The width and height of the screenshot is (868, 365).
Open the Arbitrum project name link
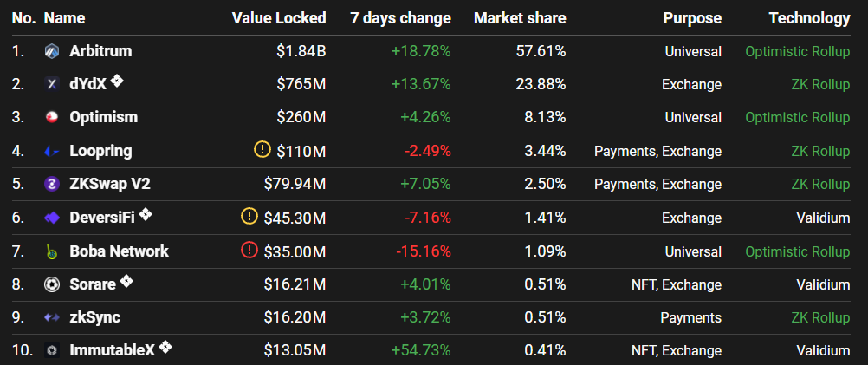click(x=100, y=51)
